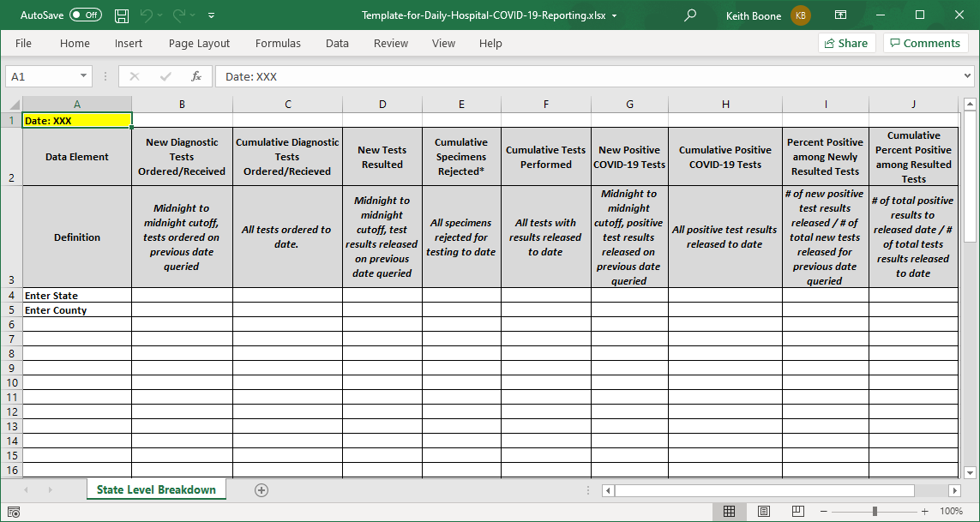Open the Undo history dropdown arrow

(x=160, y=15)
